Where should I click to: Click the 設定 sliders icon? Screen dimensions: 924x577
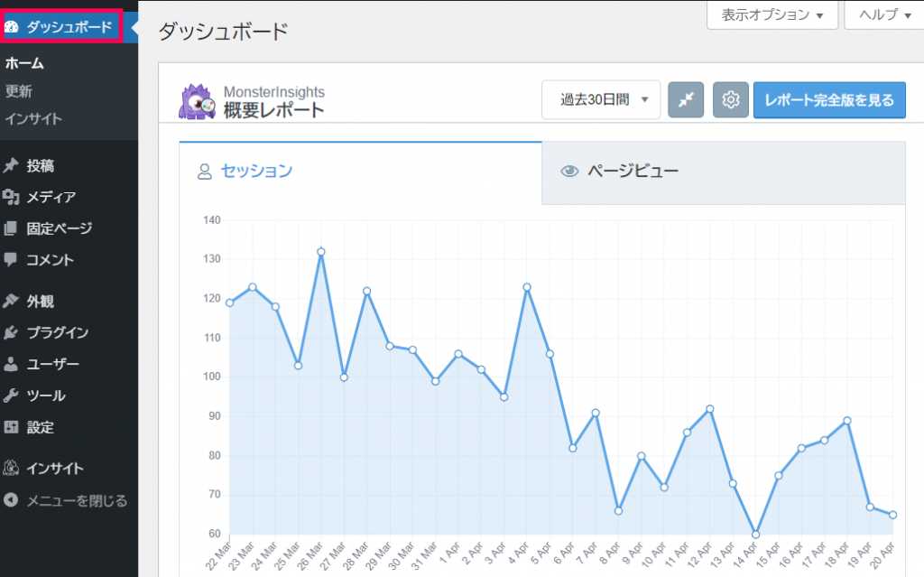pyautogui.click(x=11, y=427)
